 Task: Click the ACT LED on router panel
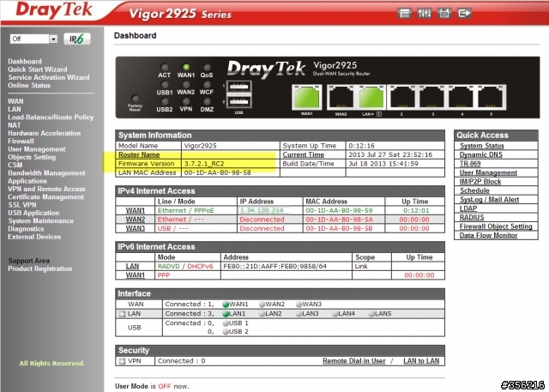pos(164,67)
